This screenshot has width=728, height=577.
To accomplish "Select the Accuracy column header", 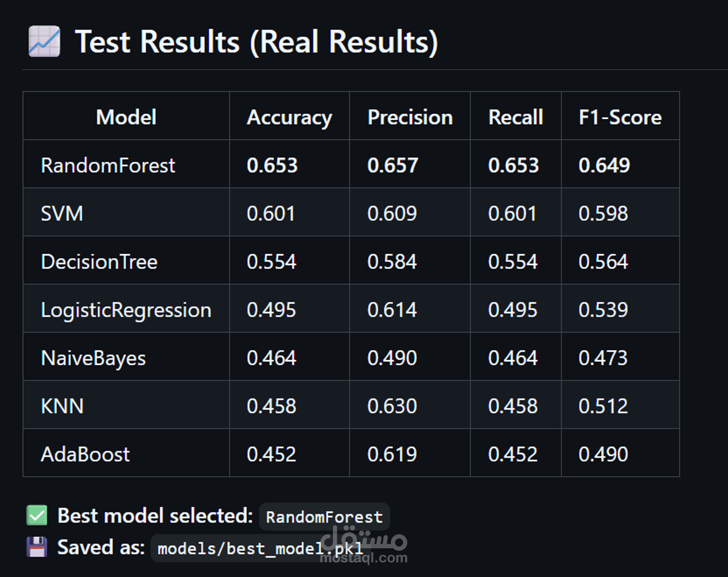I will [x=289, y=117].
